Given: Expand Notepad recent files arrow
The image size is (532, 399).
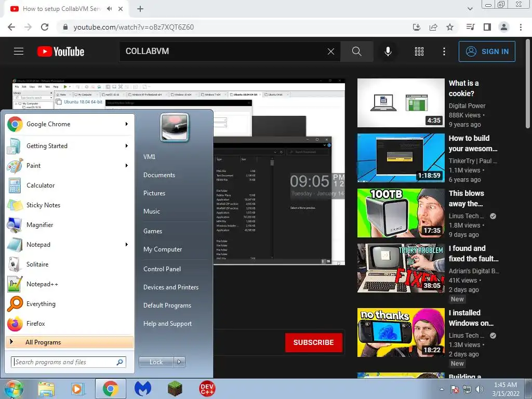Looking at the screenshot, I should [127, 245].
